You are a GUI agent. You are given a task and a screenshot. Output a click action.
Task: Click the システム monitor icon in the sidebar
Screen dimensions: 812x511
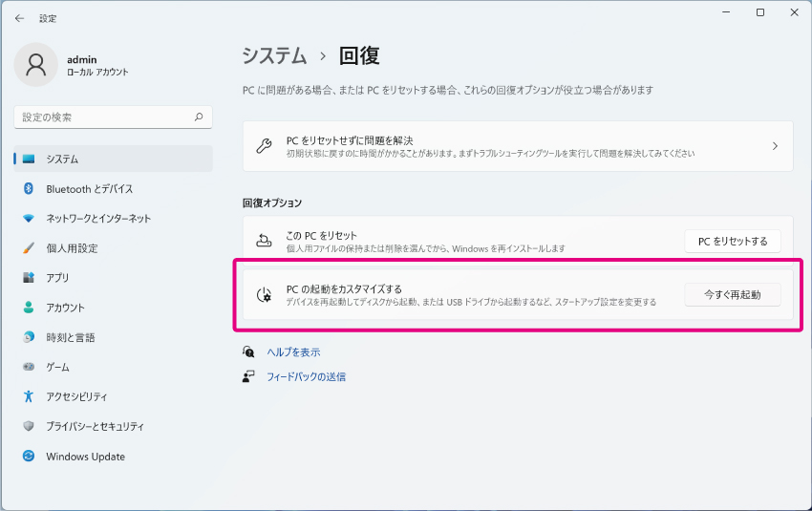click(x=29, y=159)
